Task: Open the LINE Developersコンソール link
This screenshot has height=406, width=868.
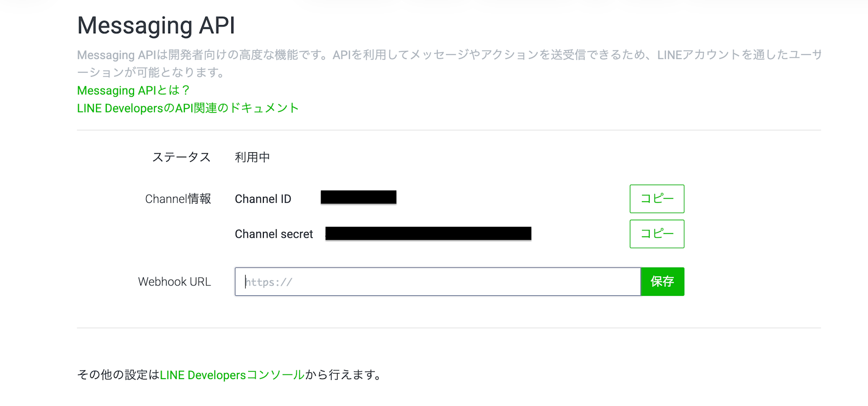Action: click(x=231, y=375)
